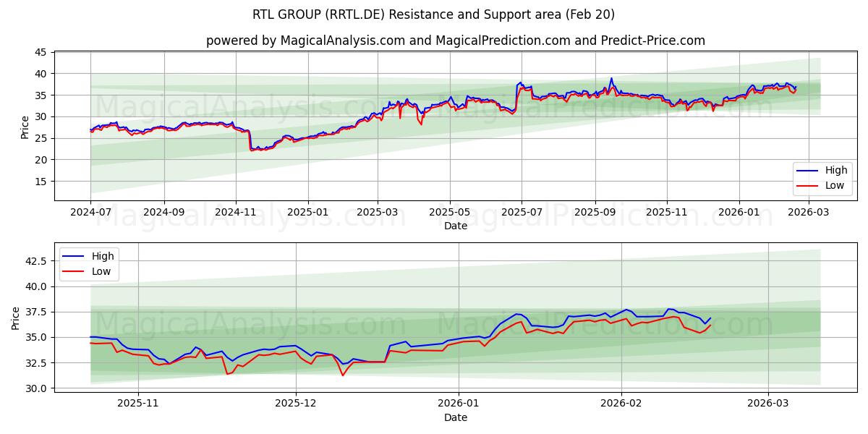Click the upper chart 'Price' axis label
The image size is (868, 434).
[x=25, y=127]
